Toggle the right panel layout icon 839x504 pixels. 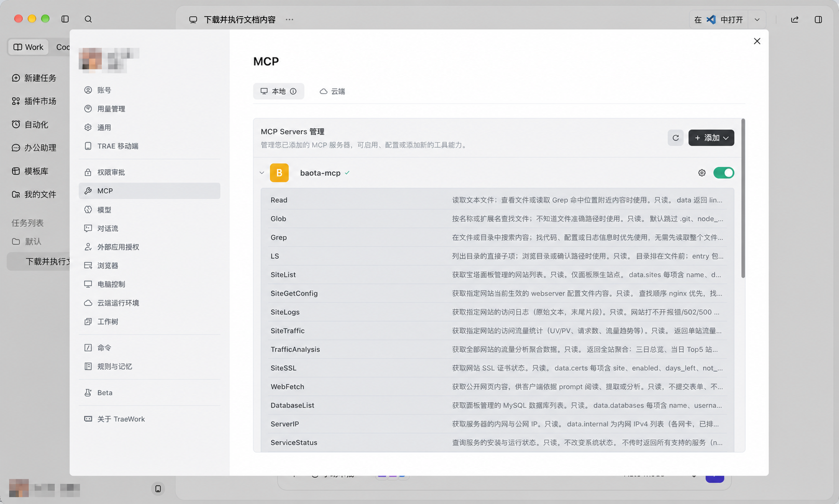[x=818, y=20]
